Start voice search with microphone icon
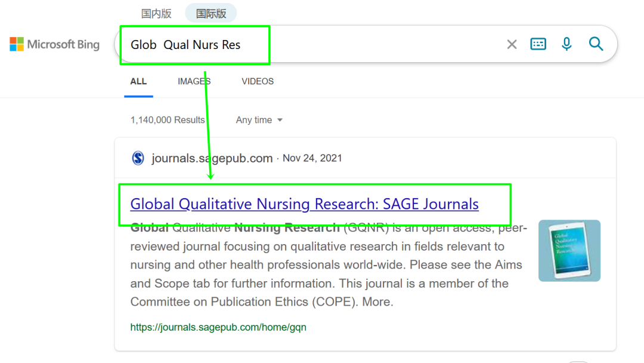The width and height of the screenshot is (644, 363). 566,44
